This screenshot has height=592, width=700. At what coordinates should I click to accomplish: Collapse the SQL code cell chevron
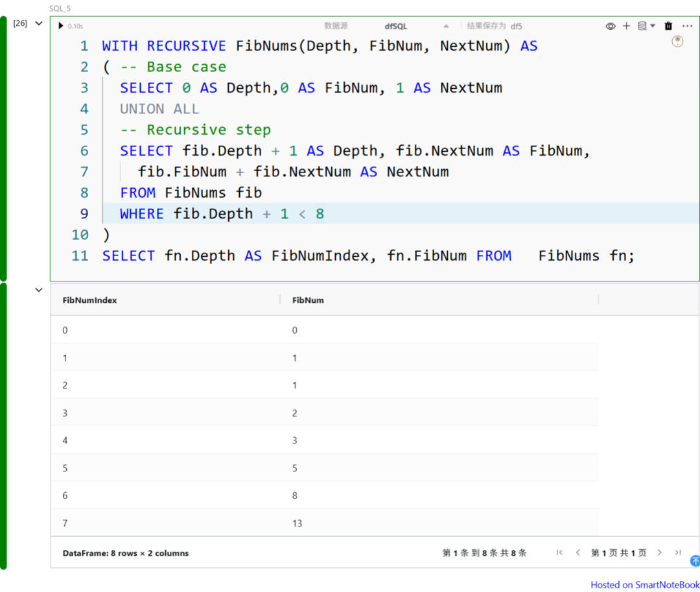click(x=38, y=23)
